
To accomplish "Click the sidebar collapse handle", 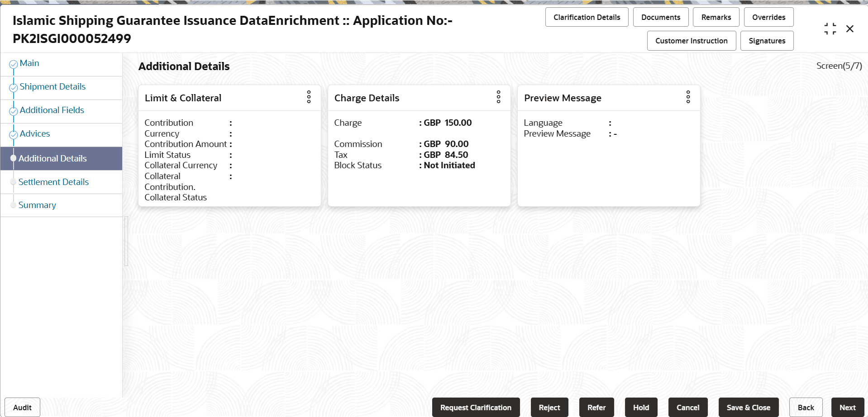I will (x=126, y=241).
